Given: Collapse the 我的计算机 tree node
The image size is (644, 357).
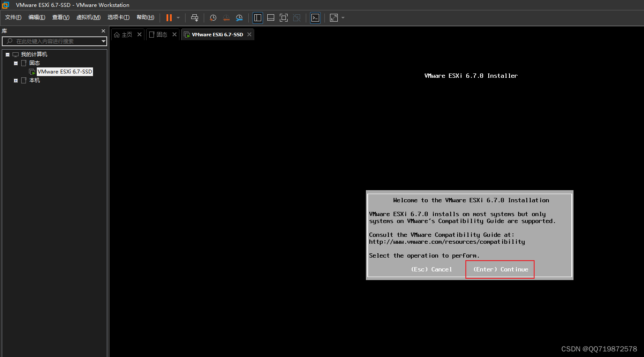Looking at the screenshot, I should (x=7, y=54).
